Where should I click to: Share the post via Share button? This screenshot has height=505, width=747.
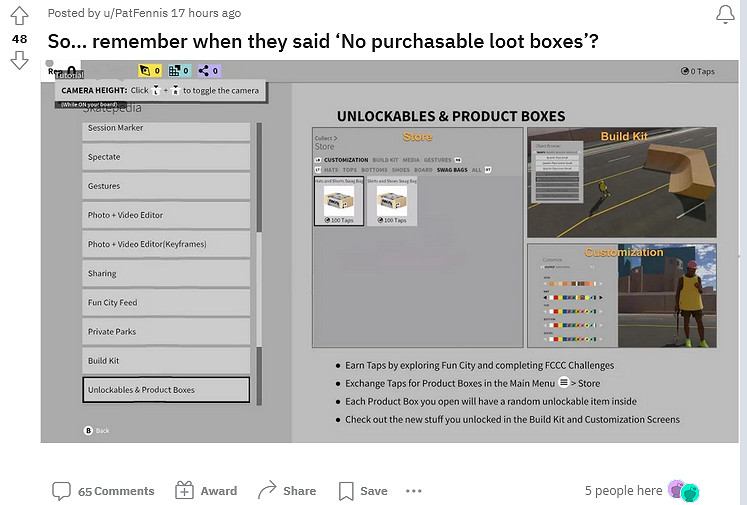pos(287,491)
